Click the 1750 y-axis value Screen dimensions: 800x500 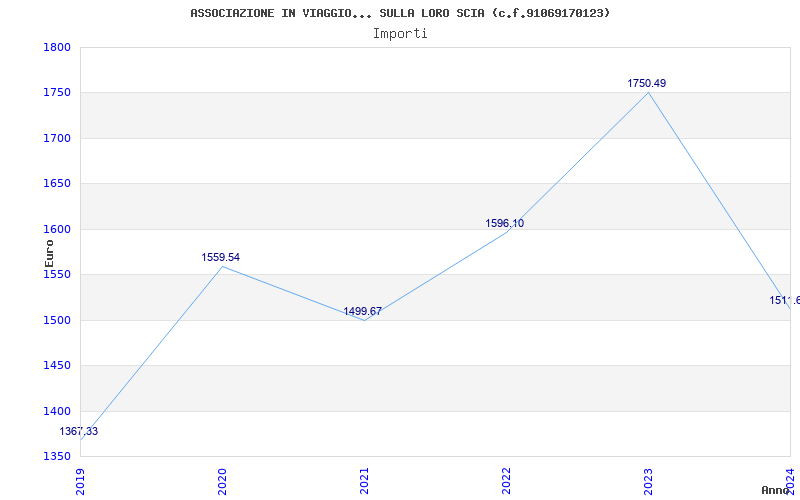(57, 93)
